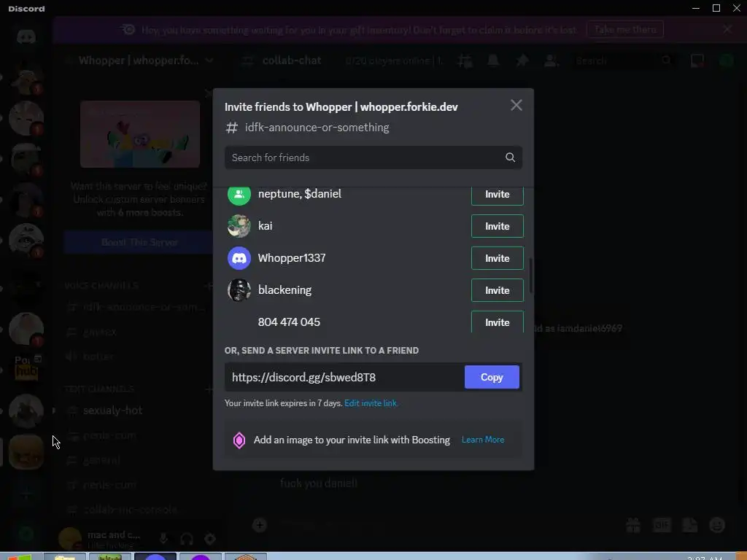Collapse the Text Channels category
The width and height of the screenshot is (747, 560).
(99, 389)
